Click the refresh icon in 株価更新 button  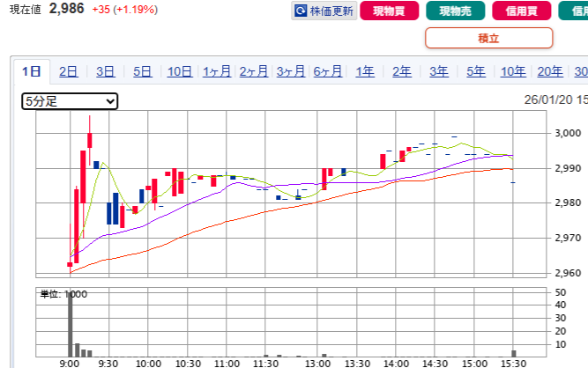pyautogui.click(x=301, y=11)
